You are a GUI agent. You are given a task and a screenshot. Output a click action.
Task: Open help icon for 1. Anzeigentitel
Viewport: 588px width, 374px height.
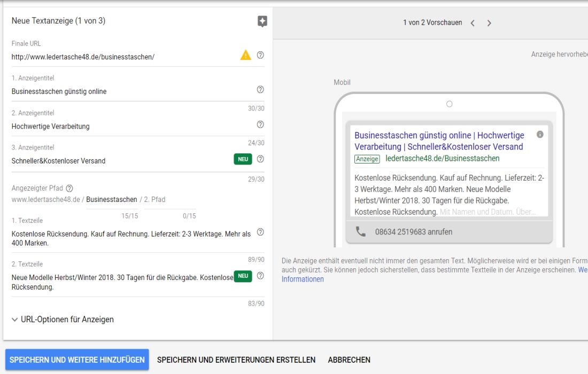(x=260, y=90)
